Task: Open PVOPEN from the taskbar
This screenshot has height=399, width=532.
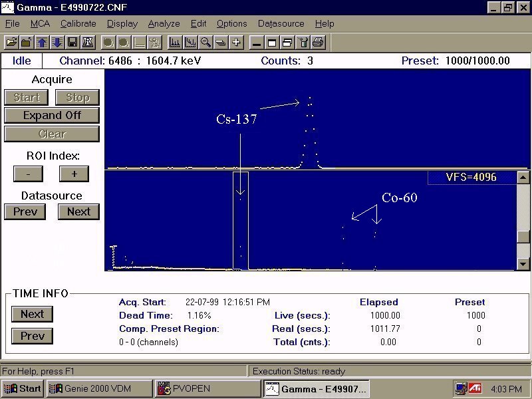Action: tap(206, 388)
